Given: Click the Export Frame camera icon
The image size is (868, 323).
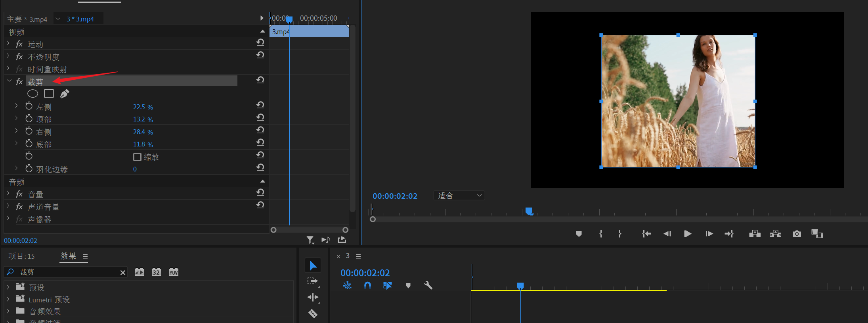Looking at the screenshot, I should click(797, 234).
